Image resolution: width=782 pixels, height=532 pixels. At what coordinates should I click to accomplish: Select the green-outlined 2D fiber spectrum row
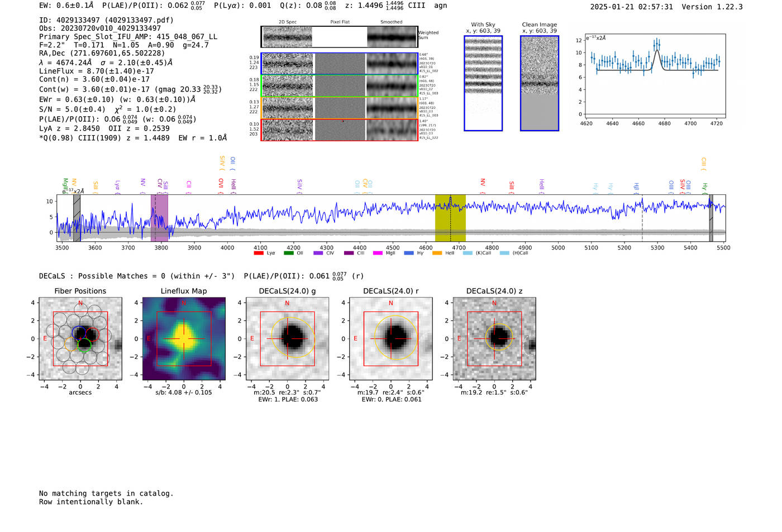[340, 86]
